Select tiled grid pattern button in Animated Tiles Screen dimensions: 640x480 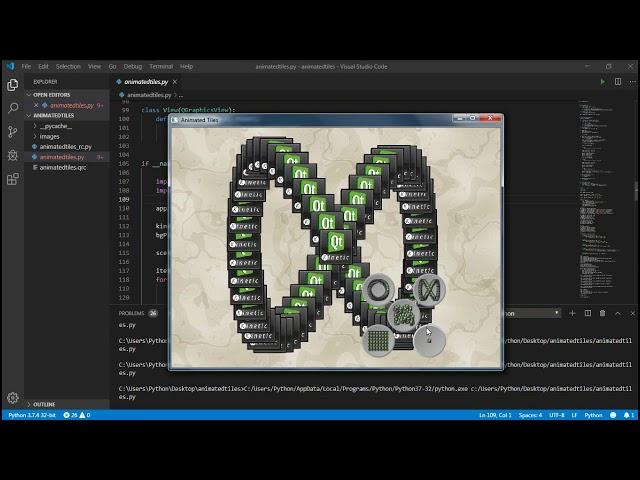[x=378, y=340]
